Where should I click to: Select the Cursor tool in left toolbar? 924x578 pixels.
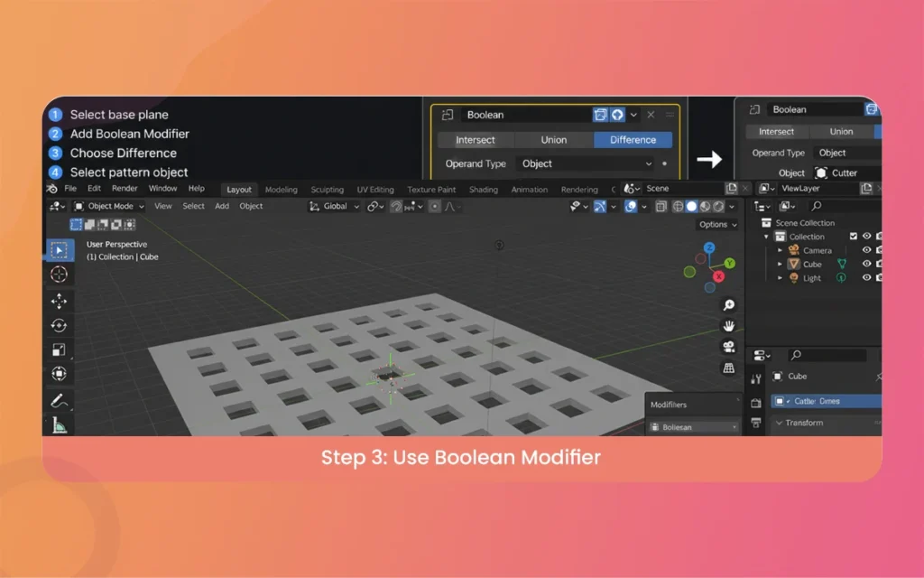[60, 275]
